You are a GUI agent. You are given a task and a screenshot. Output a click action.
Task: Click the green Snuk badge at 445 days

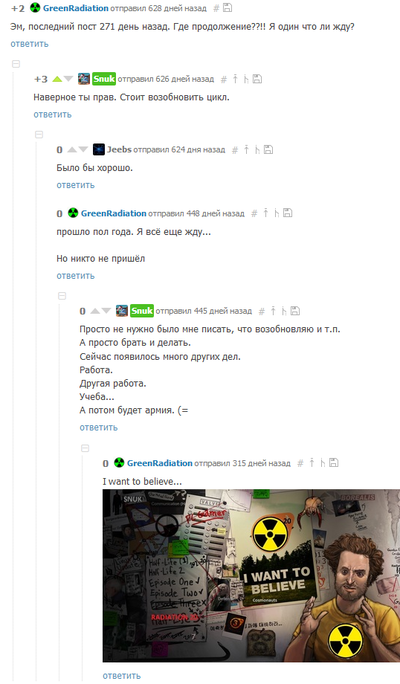142,311
